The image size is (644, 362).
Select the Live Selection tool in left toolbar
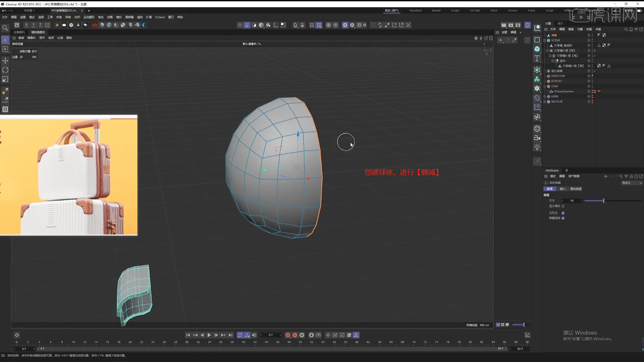(x=5, y=40)
